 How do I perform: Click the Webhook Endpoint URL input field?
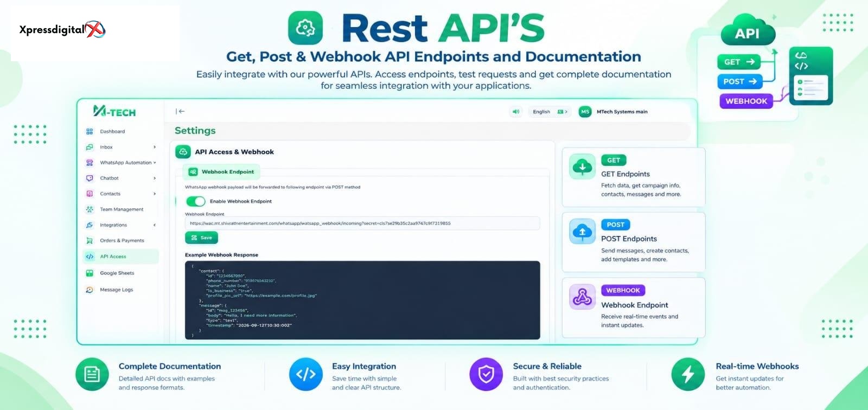click(x=362, y=223)
